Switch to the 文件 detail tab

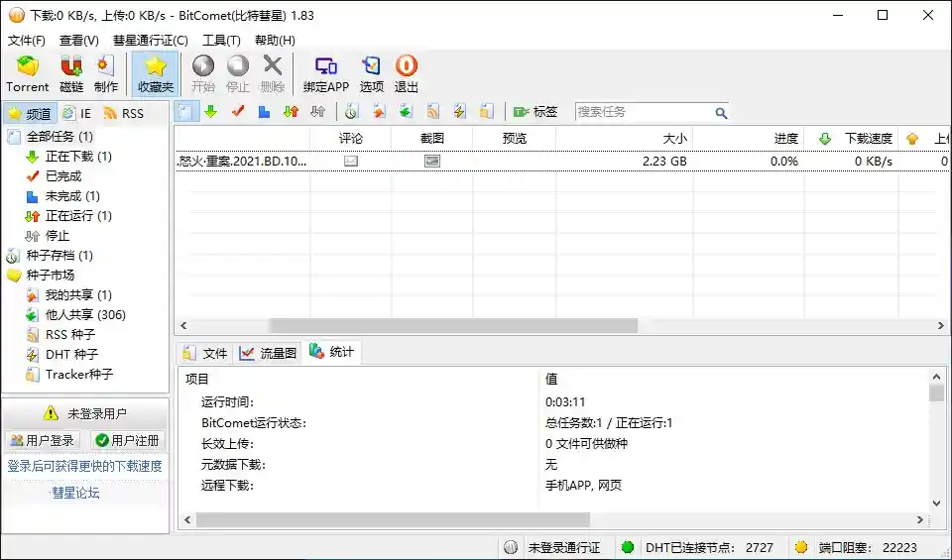point(205,353)
